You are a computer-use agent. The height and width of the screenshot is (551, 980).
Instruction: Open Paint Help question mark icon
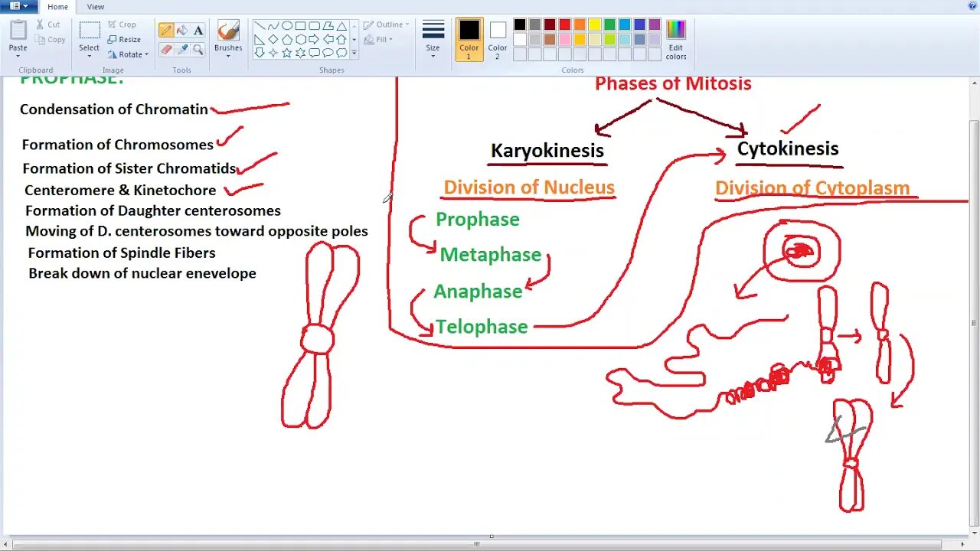(972, 6)
